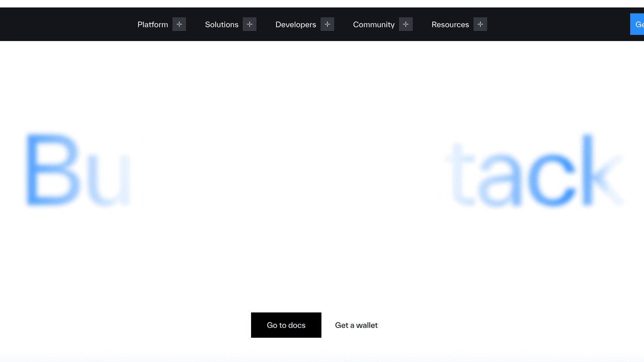This screenshot has width=644, height=362.
Task: Expand the Platform menu plus icon
Action: coord(179,24)
